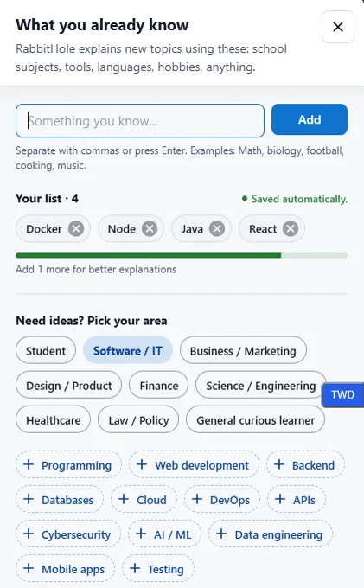
Task: Pick the Law / Policy area
Action: pos(138,420)
